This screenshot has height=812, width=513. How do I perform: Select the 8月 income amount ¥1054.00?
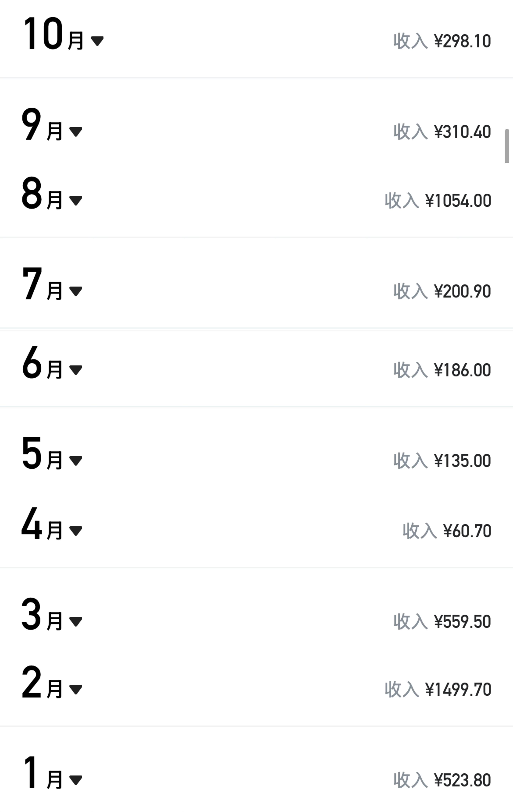(458, 201)
